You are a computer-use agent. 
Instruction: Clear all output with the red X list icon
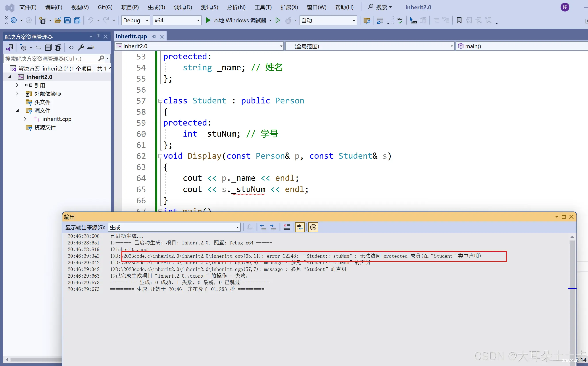point(287,227)
